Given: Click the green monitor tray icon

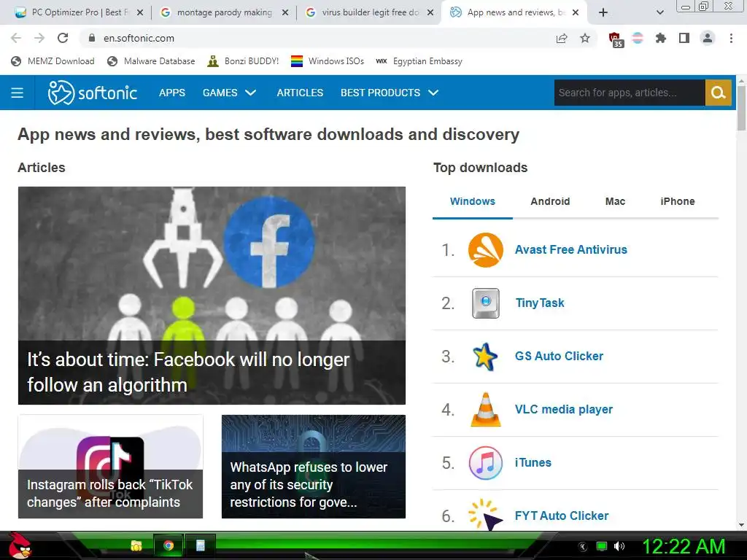Looking at the screenshot, I should pos(602,546).
